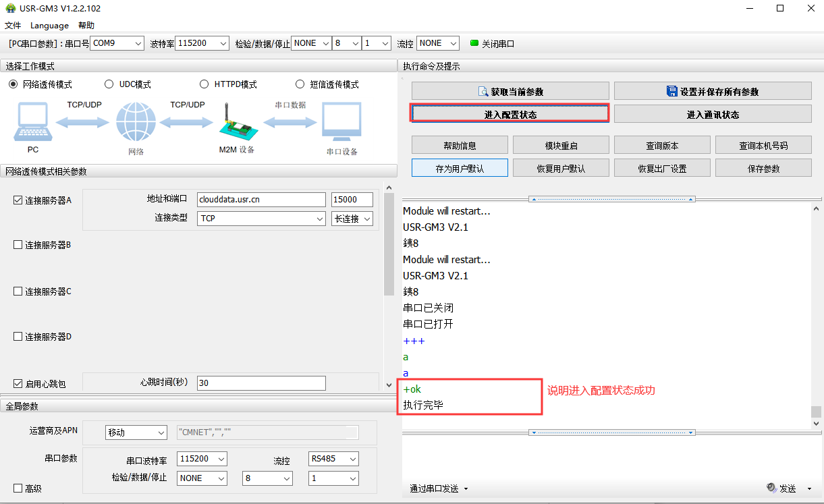The width and height of the screenshot is (824, 504).
Task: Click the M2M device module icon
Action: [235, 121]
